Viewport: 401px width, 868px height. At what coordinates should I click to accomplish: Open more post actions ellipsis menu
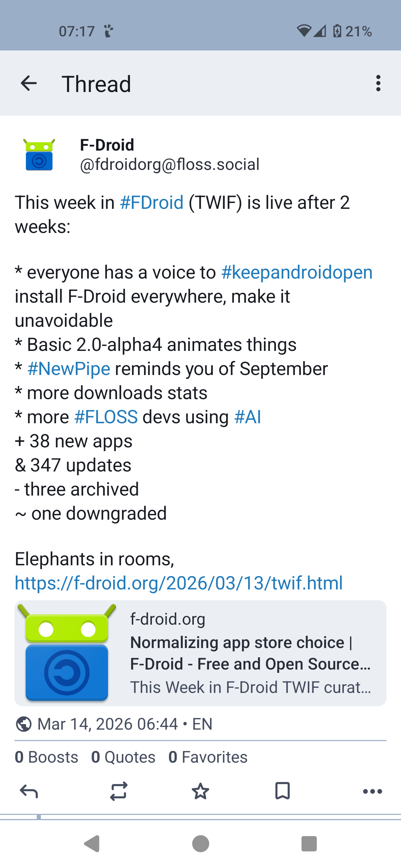click(x=372, y=791)
